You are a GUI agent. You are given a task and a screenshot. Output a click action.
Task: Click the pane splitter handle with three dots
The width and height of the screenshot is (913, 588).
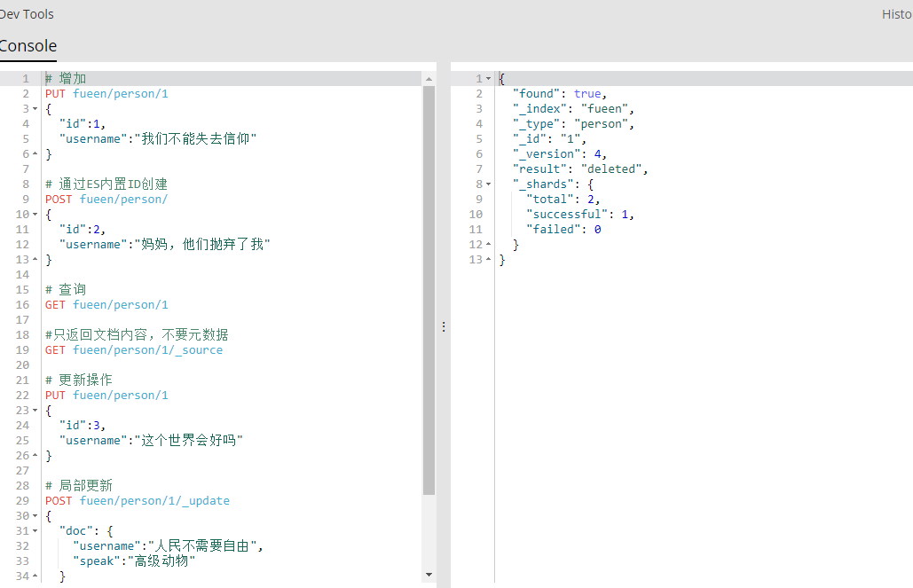(444, 326)
